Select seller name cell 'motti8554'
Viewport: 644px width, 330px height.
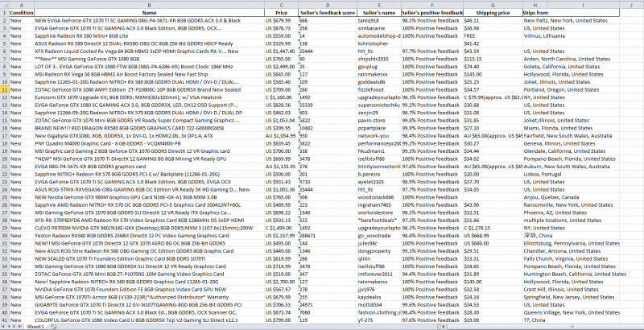[x=379, y=304]
